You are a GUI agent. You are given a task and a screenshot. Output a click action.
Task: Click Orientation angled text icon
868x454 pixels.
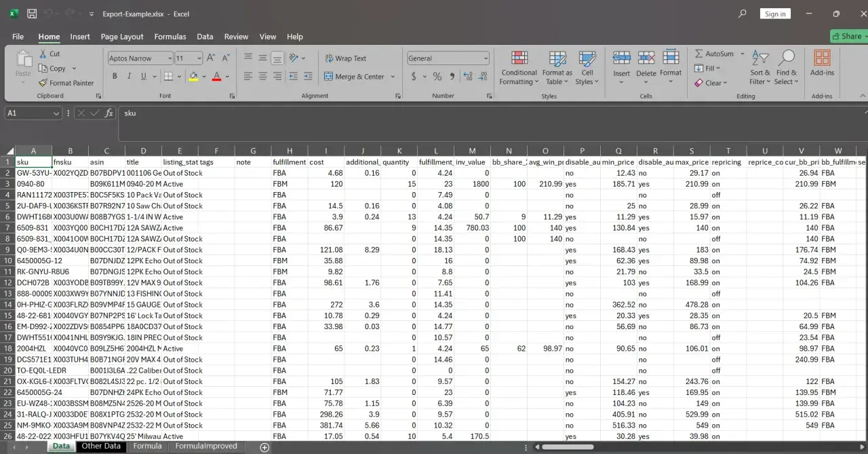click(x=294, y=58)
